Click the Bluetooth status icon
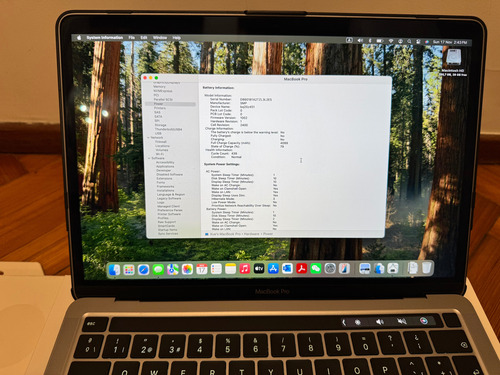The width and height of the screenshot is (500, 375). point(370,41)
